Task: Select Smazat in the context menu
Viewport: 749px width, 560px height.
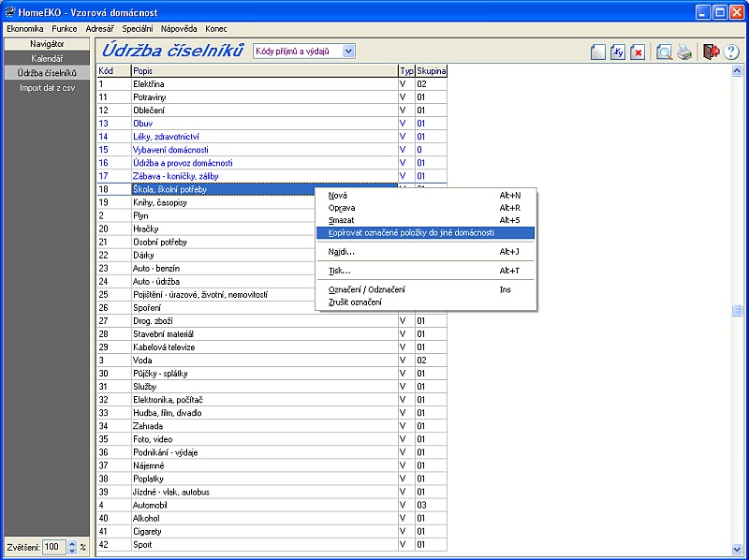Action: pos(342,220)
